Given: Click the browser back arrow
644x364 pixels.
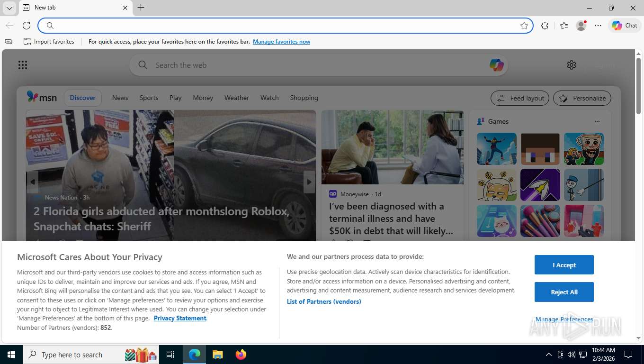Looking at the screenshot, I should tap(9, 26).
